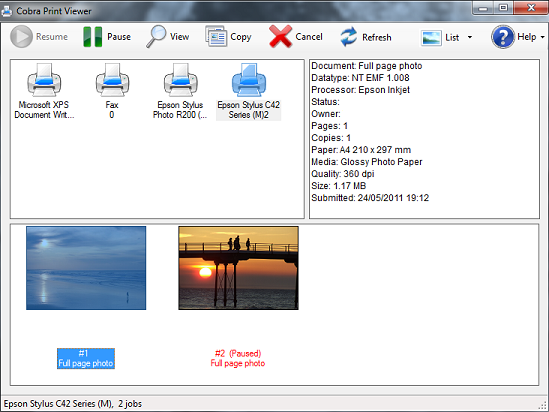Click the #1 Full page photo label

tap(86, 358)
